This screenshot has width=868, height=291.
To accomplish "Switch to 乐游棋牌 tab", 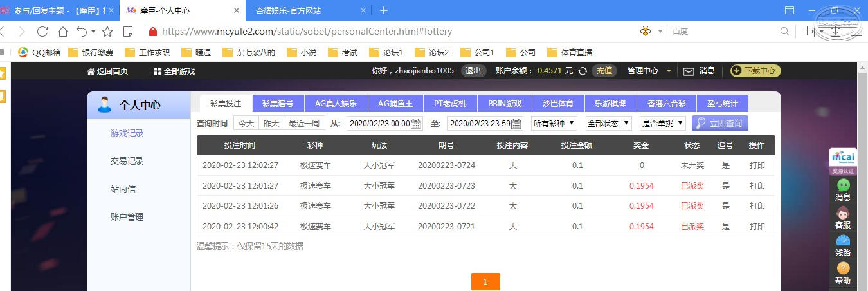I will coord(610,104).
